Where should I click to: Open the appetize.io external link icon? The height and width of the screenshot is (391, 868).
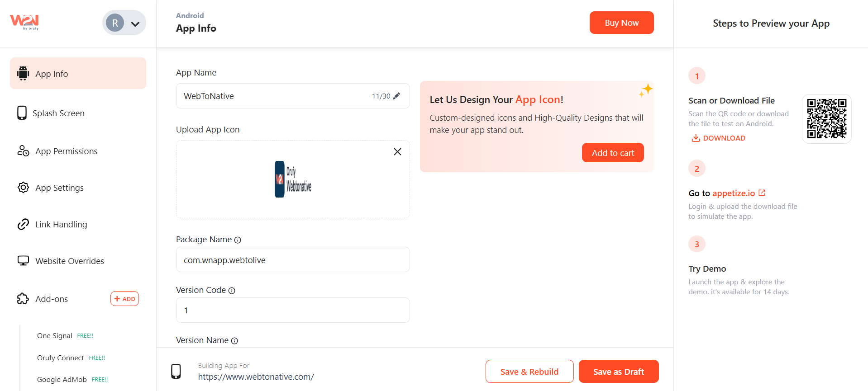[x=762, y=193]
